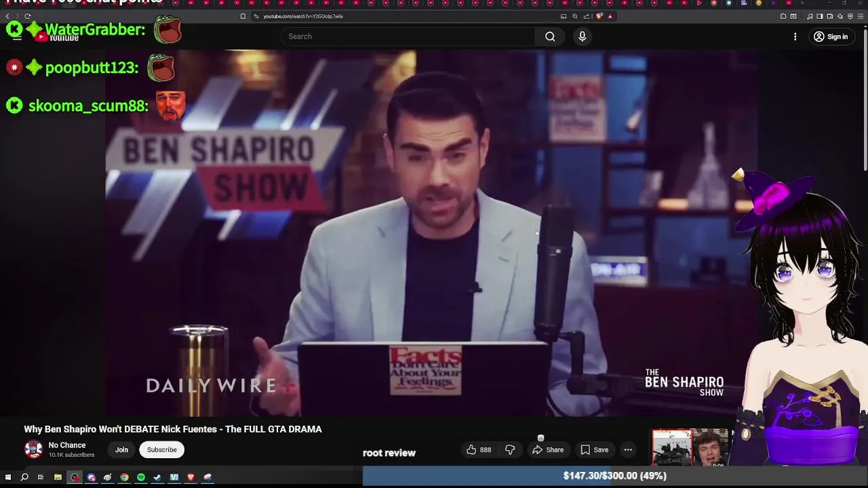Switch to OBS Studio on taskbar

75,477
